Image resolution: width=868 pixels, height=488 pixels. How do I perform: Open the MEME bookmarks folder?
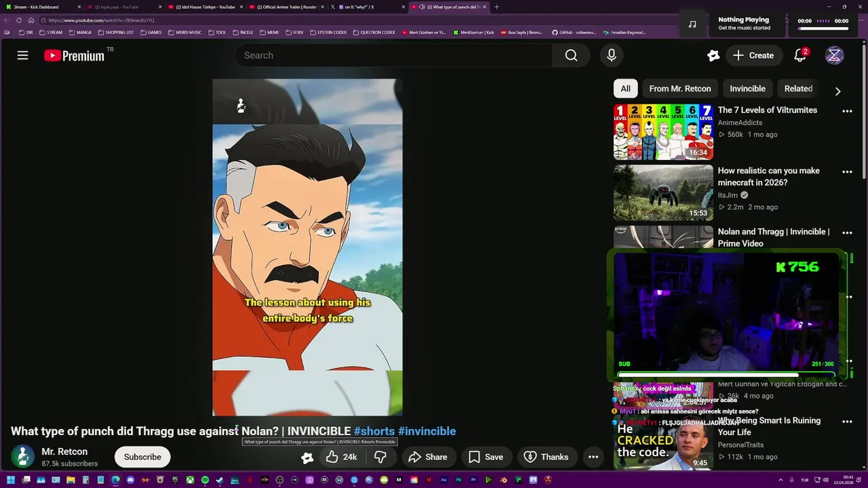269,33
